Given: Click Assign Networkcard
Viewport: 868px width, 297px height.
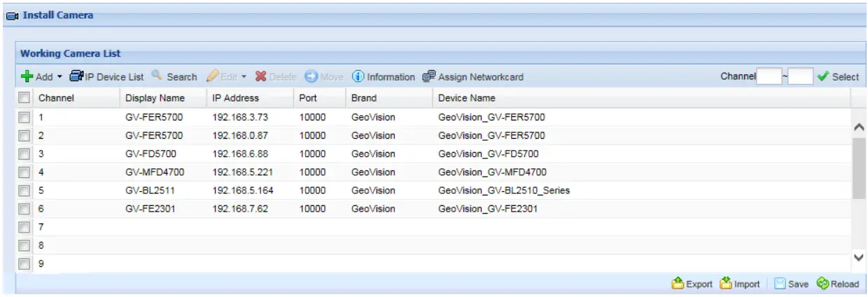Looking at the screenshot, I should tap(472, 76).
